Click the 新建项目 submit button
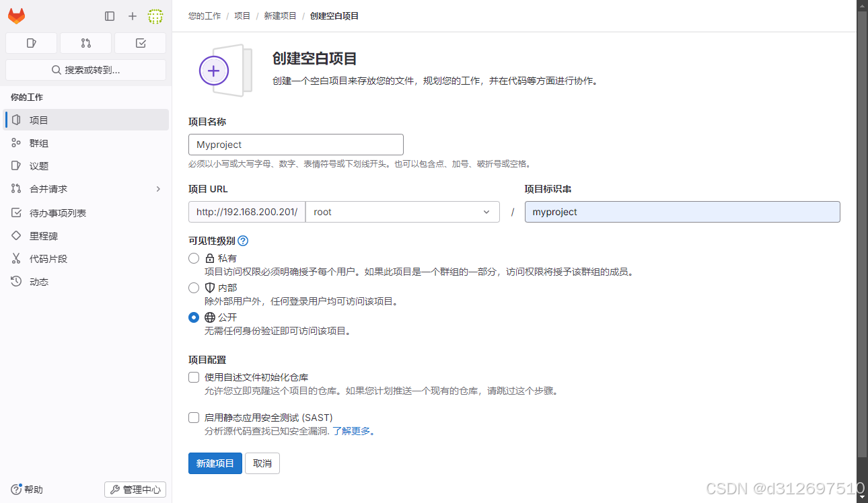The height and width of the screenshot is (503, 868). tap(215, 463)
